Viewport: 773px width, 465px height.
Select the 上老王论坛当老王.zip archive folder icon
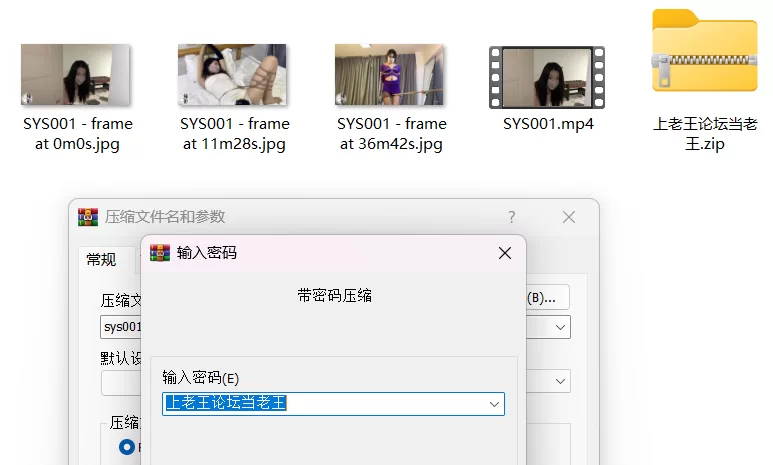(x=704, y=51)
